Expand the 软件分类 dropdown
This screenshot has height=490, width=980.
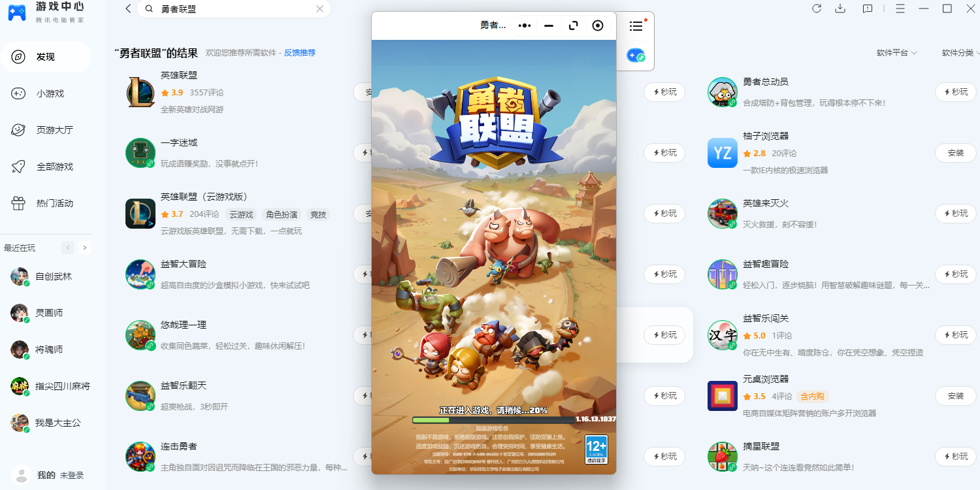(x=960, y=53)
